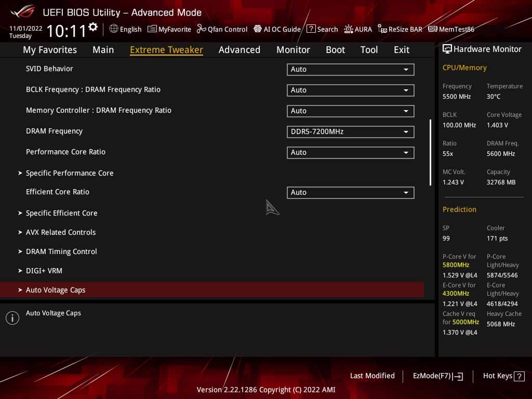532x399 pixels.
Task: Launch AI OC Guide icon
Action: coord(258,29)
